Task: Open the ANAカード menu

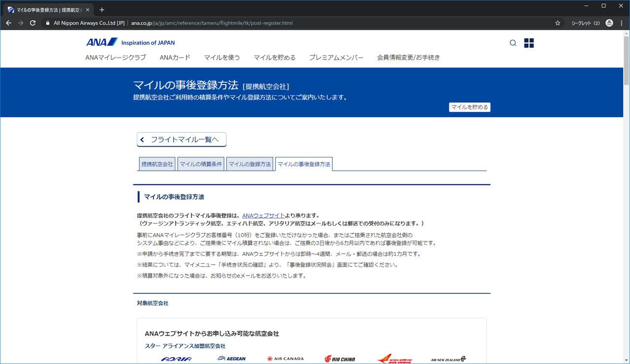Action: [175, 58]
